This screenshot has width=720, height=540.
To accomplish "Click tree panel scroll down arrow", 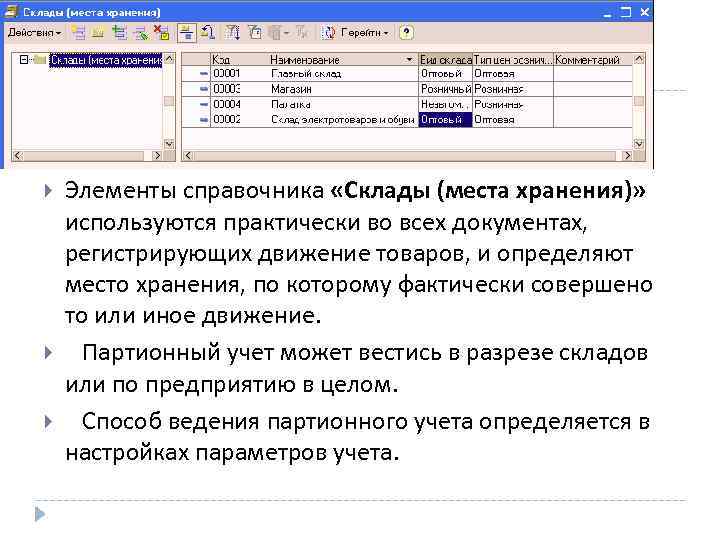I will tap(169, 144).
